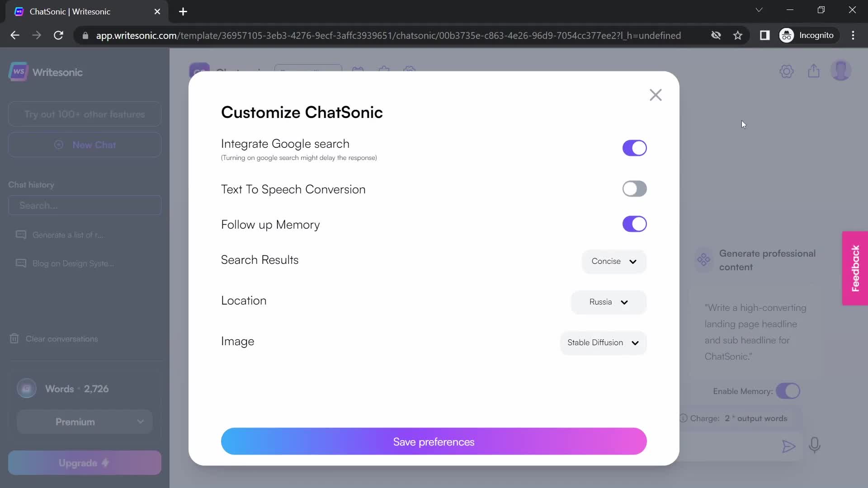The width and height of the screenshot is (868, 488).
Task: Click the User profile icon
Action: 842,71
